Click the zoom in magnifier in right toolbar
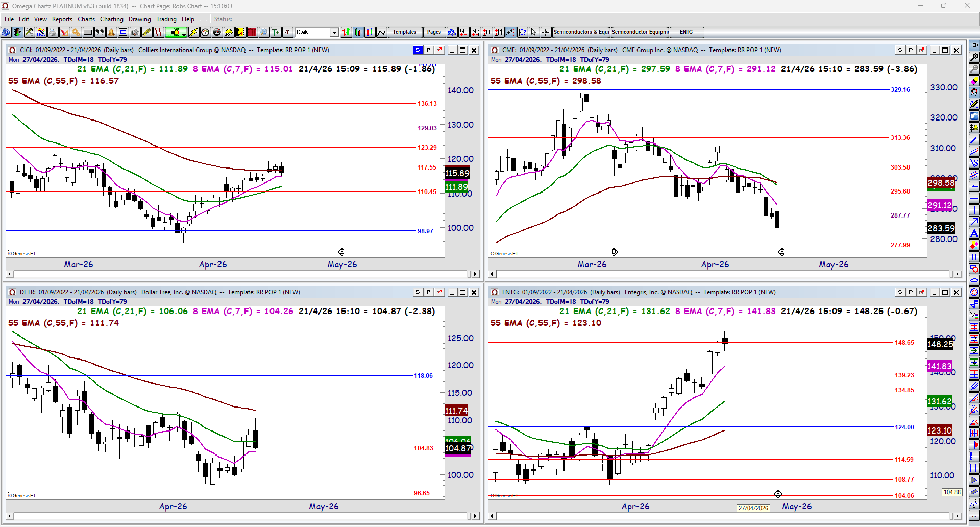 tap(974, 57)
